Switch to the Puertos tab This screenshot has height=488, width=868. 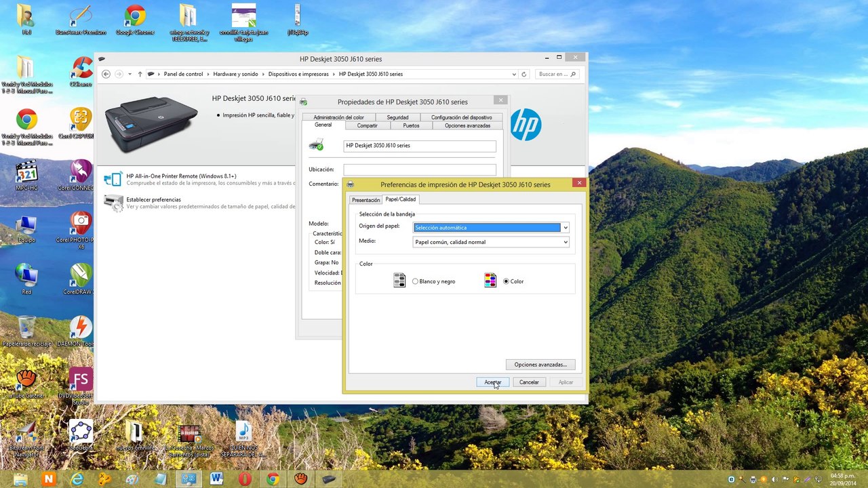pyautogui.click(x=411, y=125)
